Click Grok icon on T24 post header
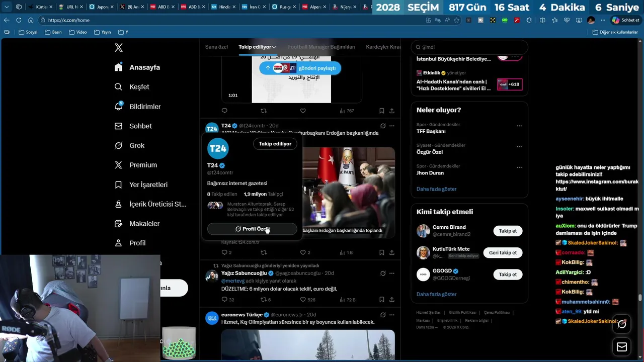 (x=383, y=126)
